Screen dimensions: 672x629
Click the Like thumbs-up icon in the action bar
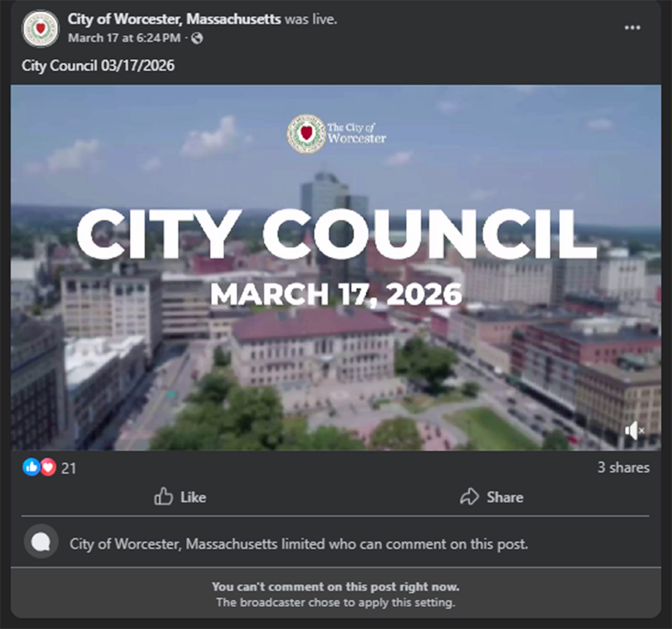pyautogui.click(x=163, y=497)
